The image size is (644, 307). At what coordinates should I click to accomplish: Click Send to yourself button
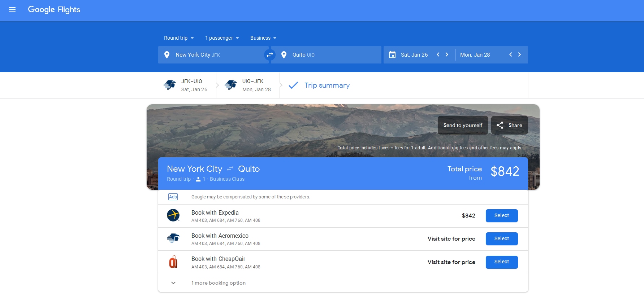(x=463, y=125)
